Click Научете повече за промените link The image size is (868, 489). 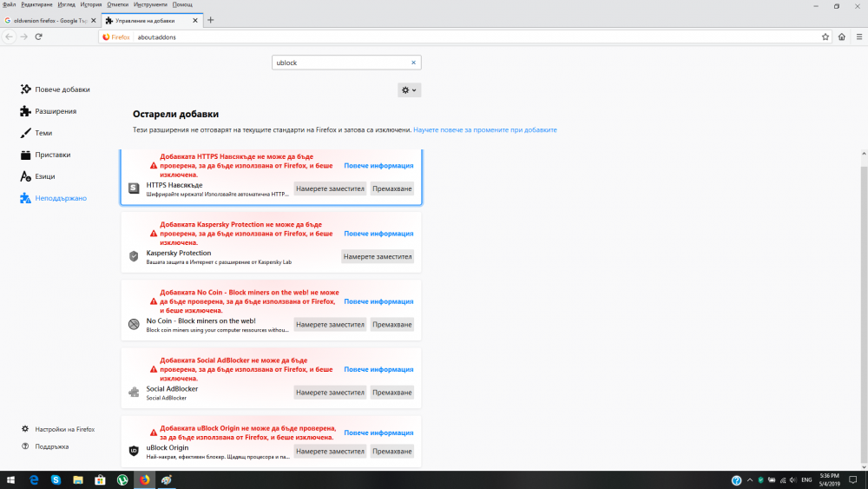coord(485,129)
